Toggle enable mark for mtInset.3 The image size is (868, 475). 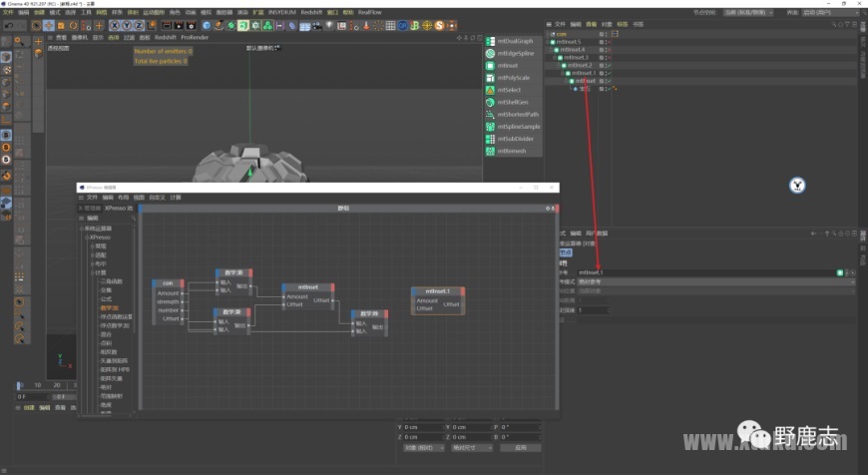click(x=609, y=57)
